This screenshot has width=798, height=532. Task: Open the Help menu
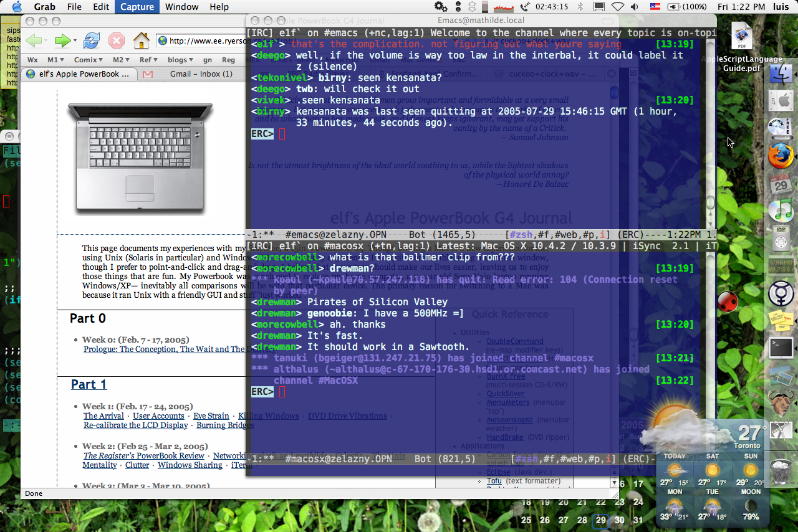[x=219, y=7]
